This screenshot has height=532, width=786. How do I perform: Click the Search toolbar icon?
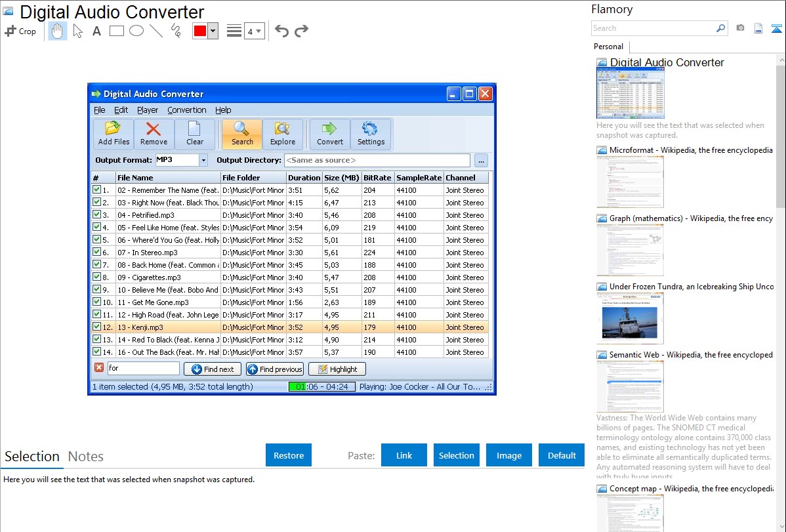(242, 134)
